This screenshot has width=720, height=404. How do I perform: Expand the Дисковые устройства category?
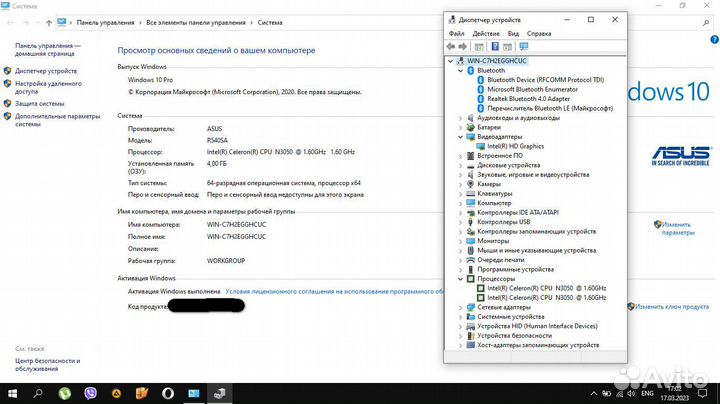(x=460, y=165)
